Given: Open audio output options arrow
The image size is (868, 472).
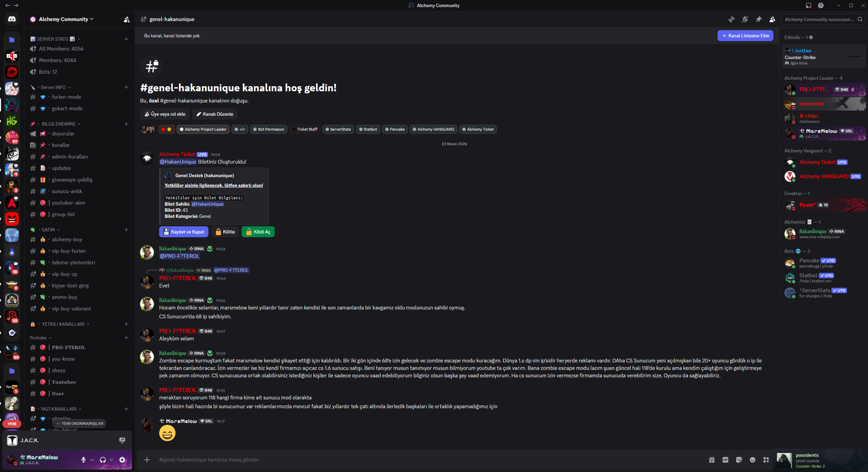Looking at the screenshot, I should tap(111, 460).
